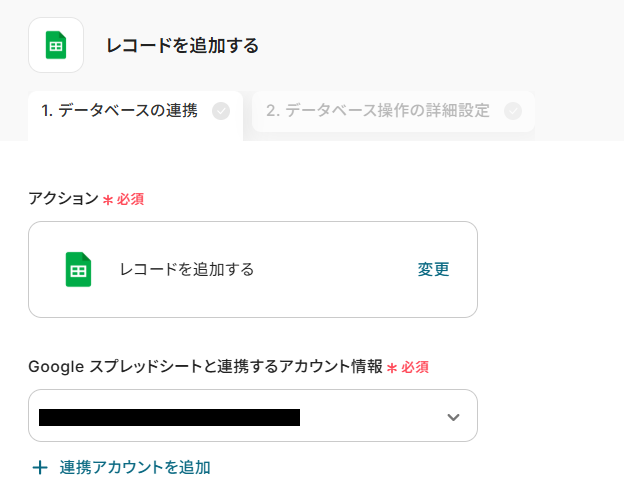The image size is (624, 495).
Task: Click the アクション field label
Action: click(63, 198)
